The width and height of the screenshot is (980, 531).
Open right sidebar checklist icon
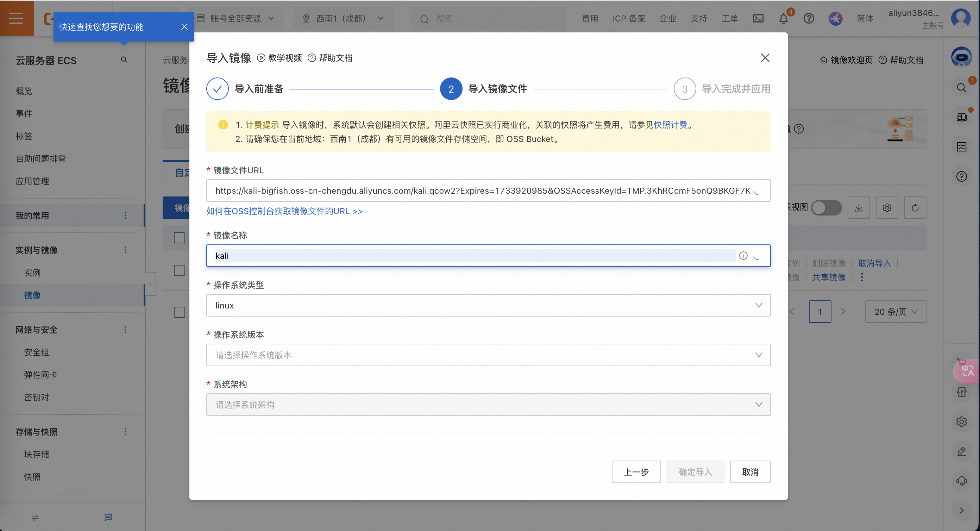961,147
